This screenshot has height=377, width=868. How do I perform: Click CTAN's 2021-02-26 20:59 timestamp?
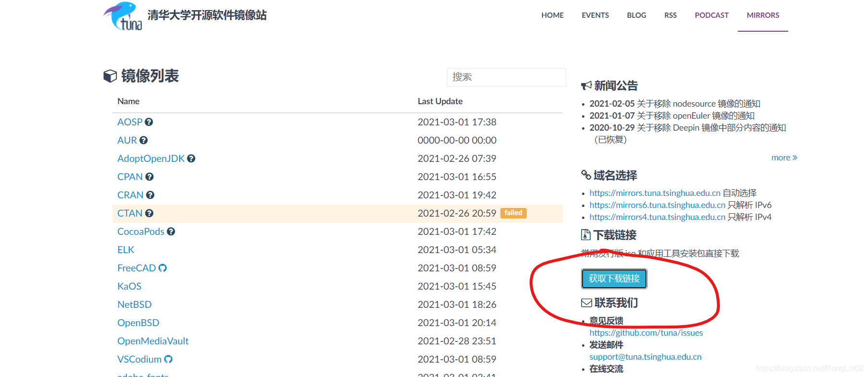tap(457, 213)
